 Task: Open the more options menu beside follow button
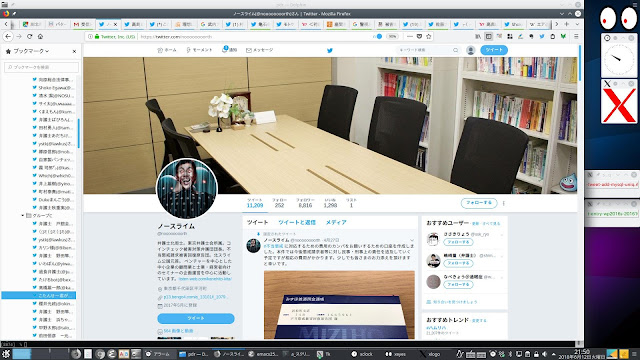pos(504,203)
